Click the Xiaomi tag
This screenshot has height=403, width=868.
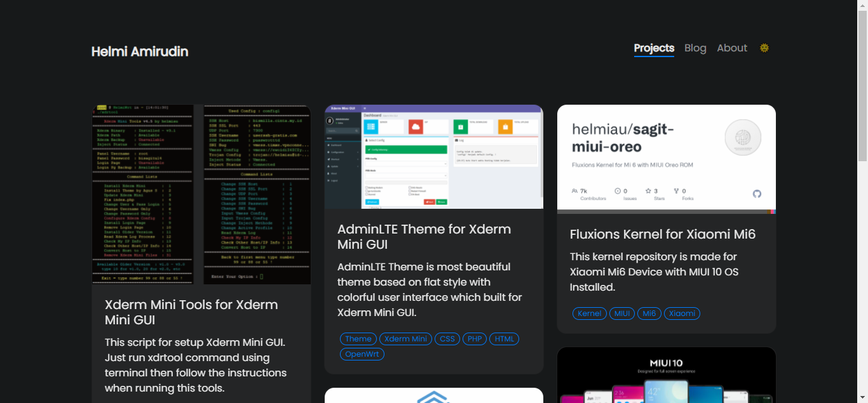[x=682, y=313]
